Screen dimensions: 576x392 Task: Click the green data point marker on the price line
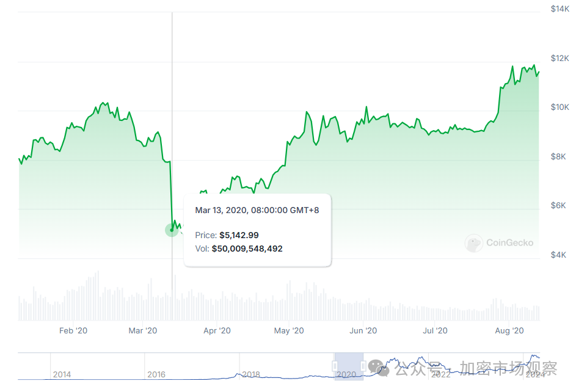click(x=172, y=230)
